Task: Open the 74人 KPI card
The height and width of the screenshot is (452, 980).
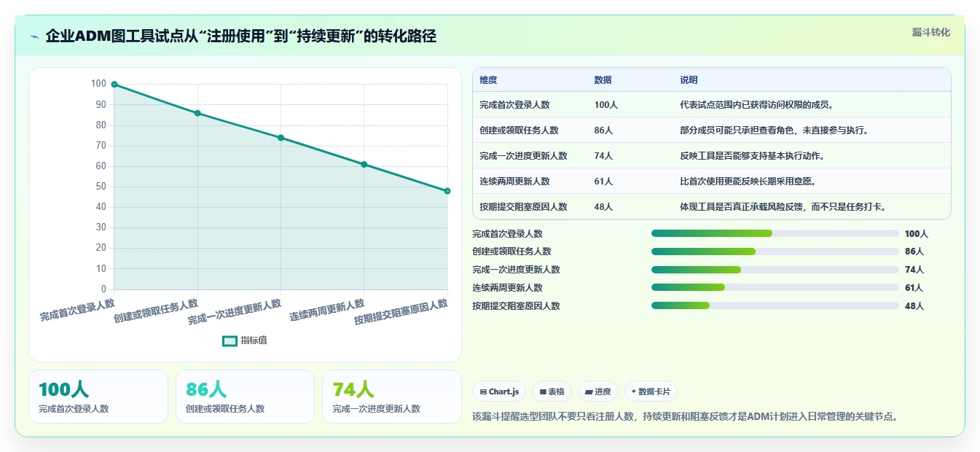Action: 392,397
